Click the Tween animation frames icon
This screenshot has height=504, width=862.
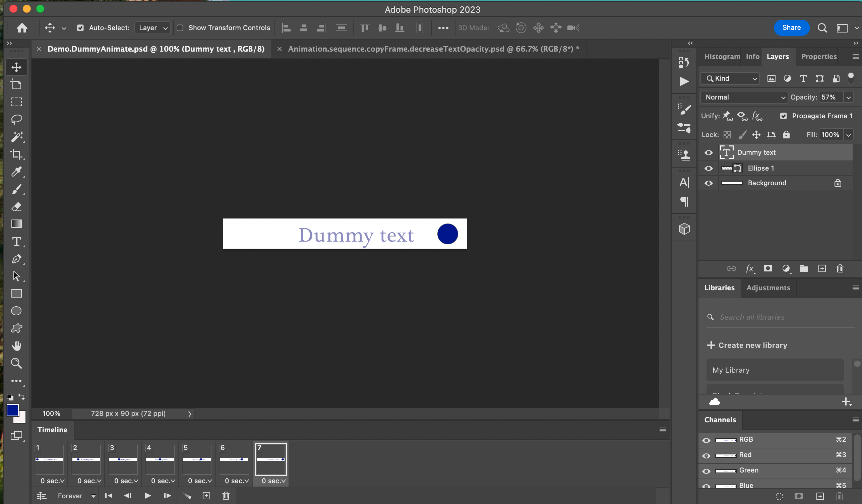point(187,496)
